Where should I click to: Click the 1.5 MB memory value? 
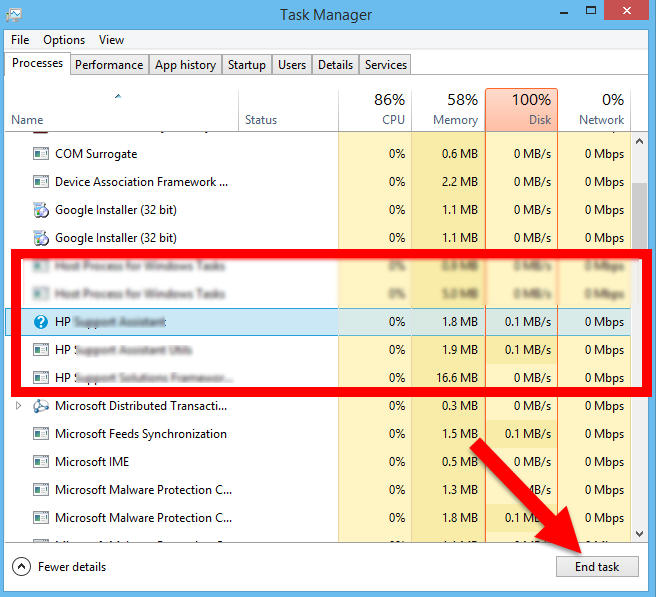(x=460, y=434)
